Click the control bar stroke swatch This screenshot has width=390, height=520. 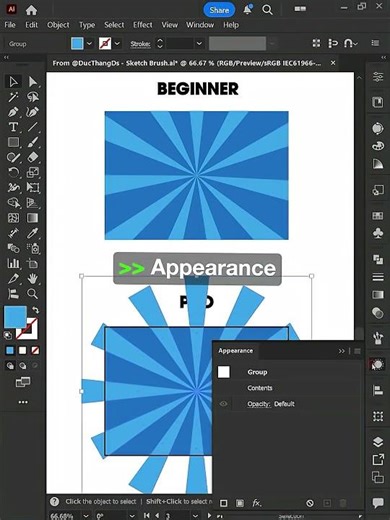point(105,44)
